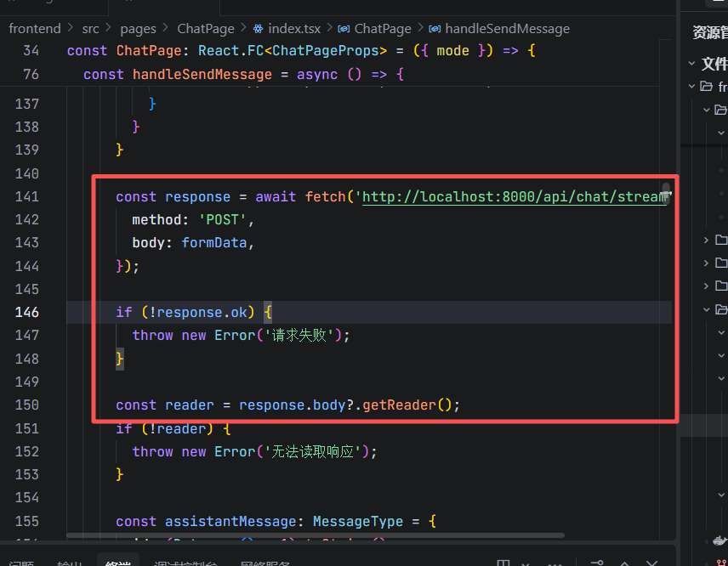Screen dimensions: 728x566
Task: Click the React.FC type on line 34
Action: pos(230,51)
